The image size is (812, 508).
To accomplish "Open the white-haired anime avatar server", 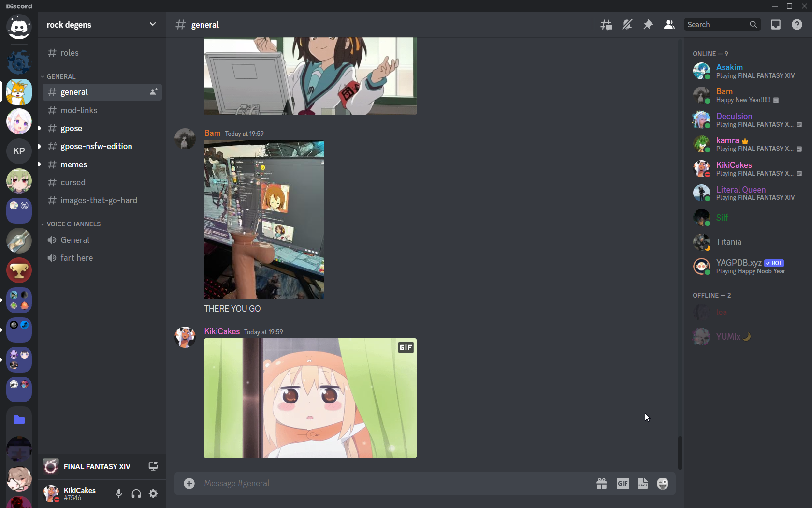I will tap(19, 121).
